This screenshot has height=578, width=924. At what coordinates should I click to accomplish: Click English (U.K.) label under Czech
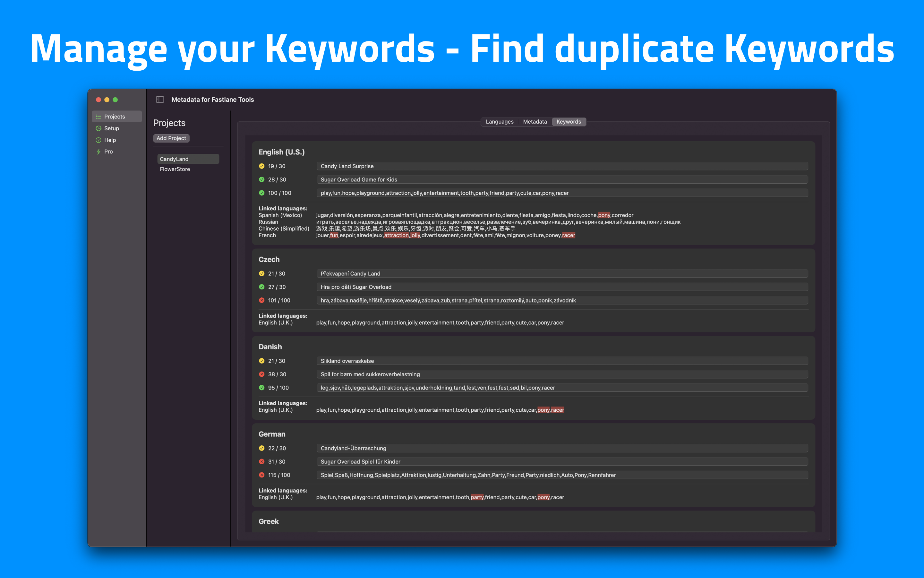coord(275,323)
